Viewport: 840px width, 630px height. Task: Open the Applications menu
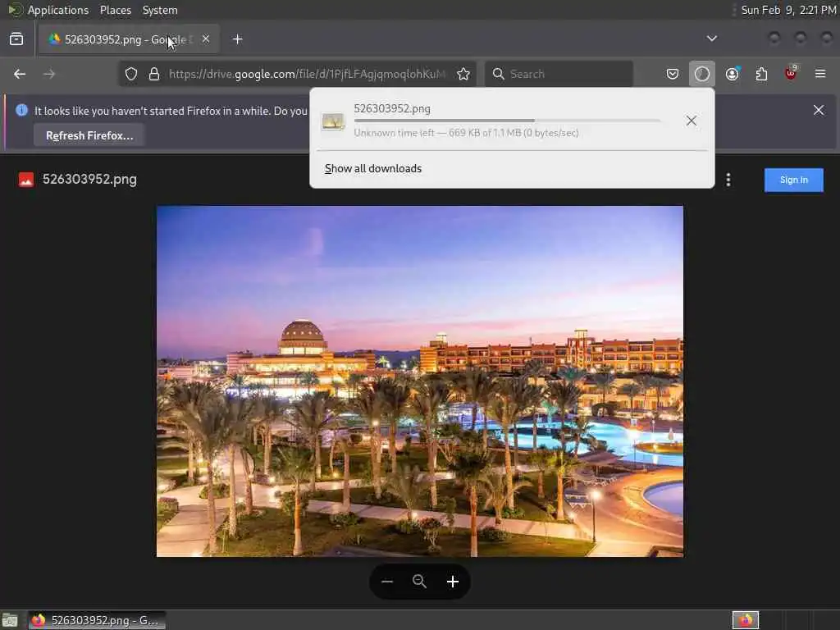tap(58, 10)
